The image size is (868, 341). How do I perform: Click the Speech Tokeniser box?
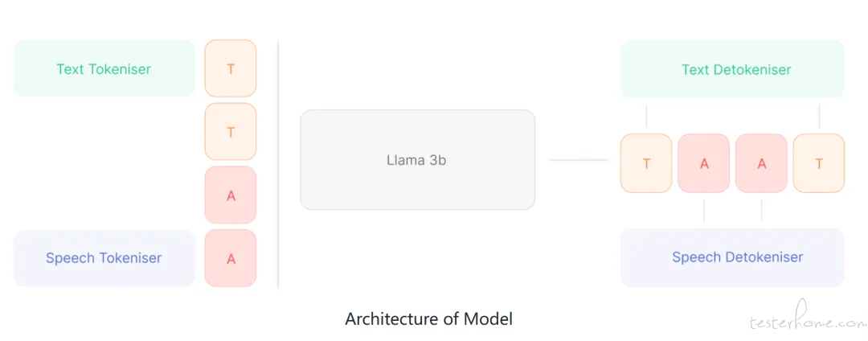coord(104,258)
